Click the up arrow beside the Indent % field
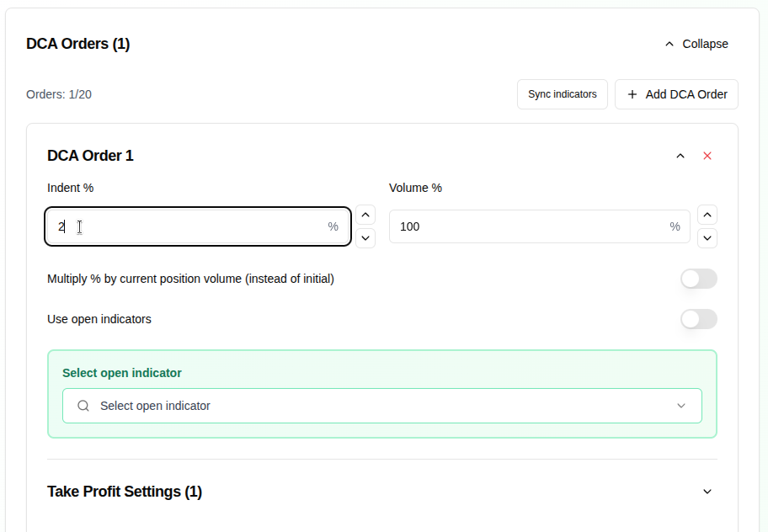This screenshot has height=532, width=768. 365,215
